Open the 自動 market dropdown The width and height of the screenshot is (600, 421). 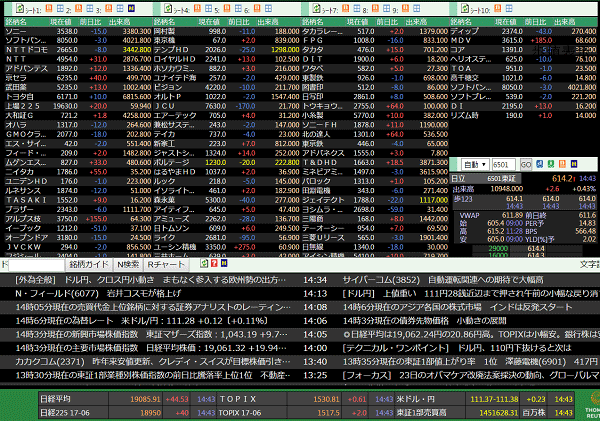coord(475,165)
